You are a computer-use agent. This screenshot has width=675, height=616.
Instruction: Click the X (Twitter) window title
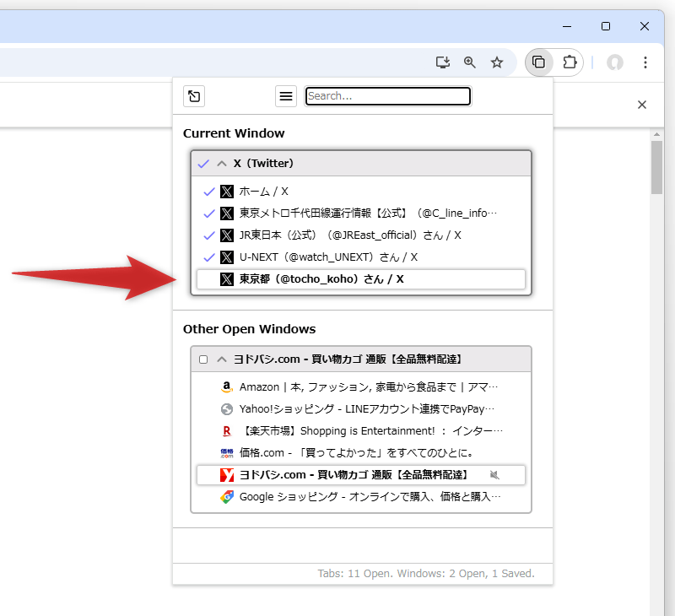tap(263, 164)
